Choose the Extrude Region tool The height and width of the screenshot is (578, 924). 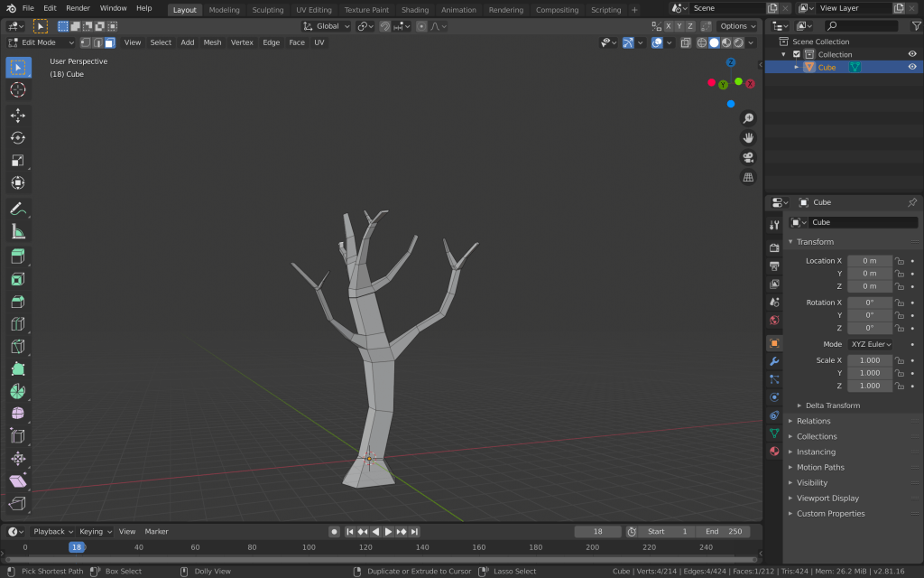click(18, 256)
